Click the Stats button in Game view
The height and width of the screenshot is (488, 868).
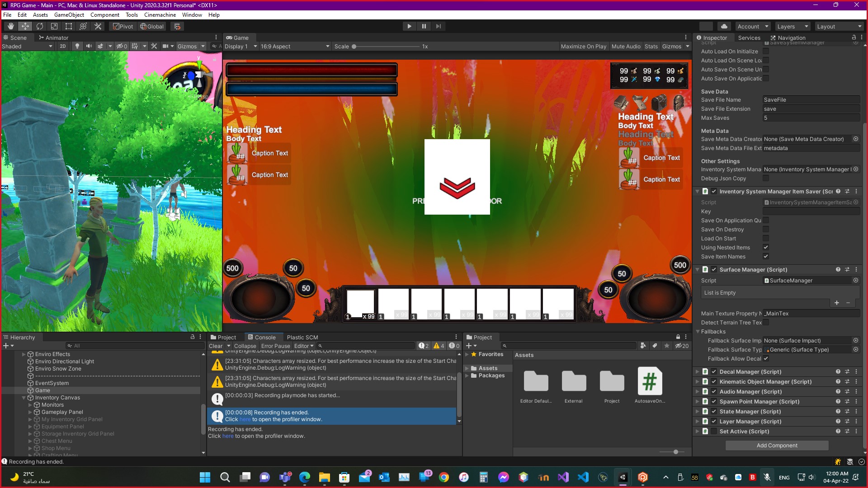click(x=651, y=46)
